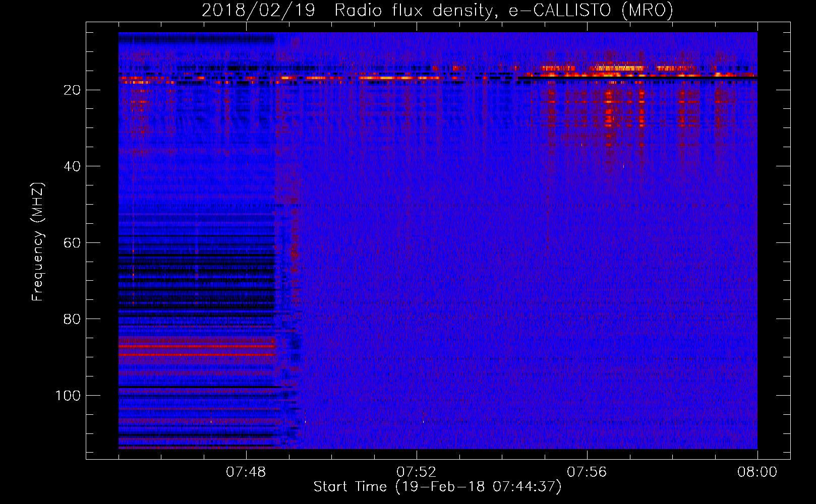Viewport: 816px width, 504px height.
Task: Click the 07:52 time tick label
Action: (417, 472)
